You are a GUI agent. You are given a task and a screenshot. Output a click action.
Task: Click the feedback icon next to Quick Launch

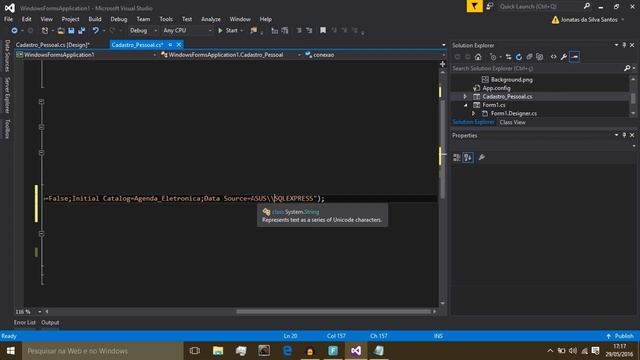click(x=490, y=7)
